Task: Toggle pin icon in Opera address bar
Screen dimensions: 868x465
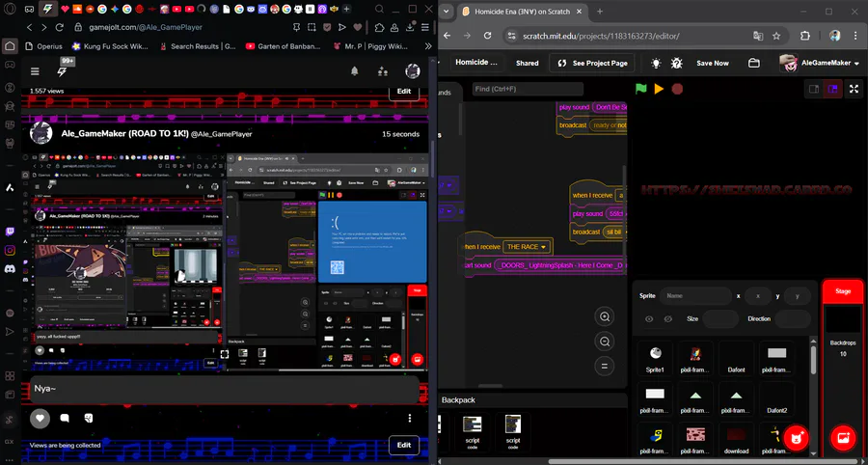Action: pyautogui.click(x=297, y=27)
